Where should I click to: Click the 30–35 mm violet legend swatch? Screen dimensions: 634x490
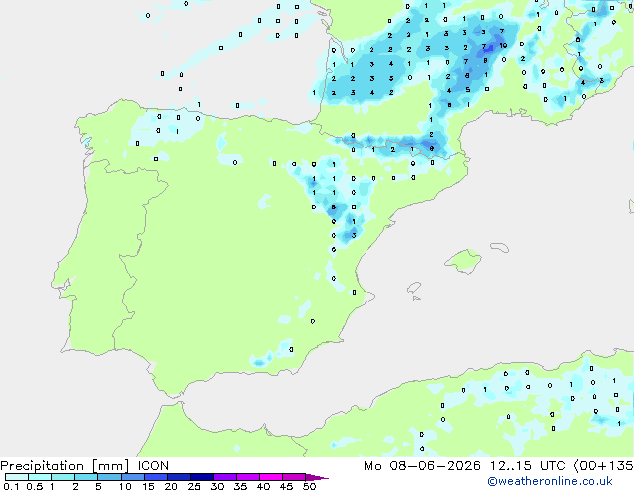tap(225, 477)
